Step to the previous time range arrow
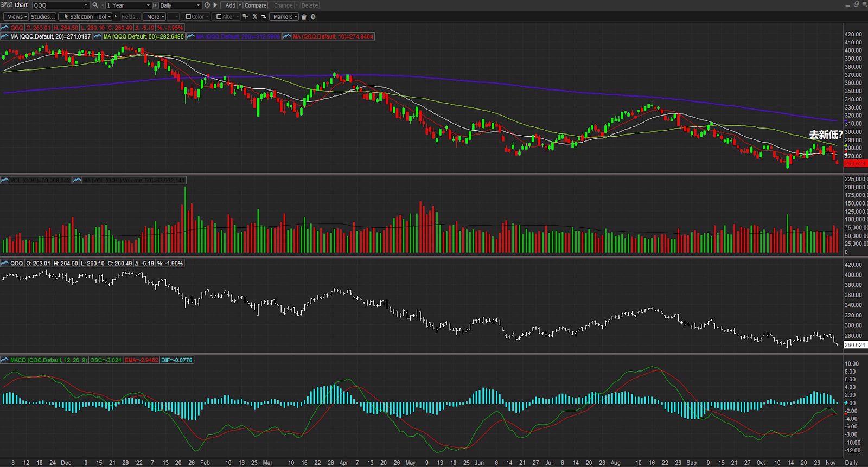This screenshot has width=868, height=467. coord(103,5)
